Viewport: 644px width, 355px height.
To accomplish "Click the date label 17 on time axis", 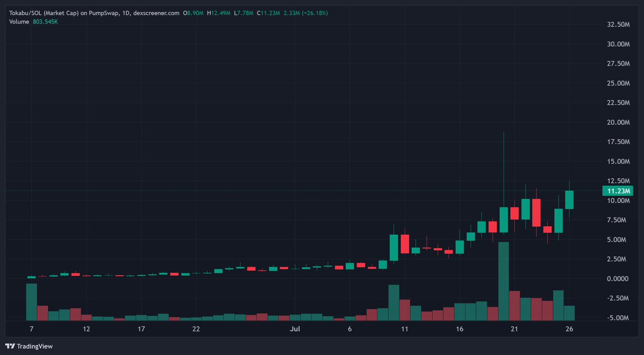I will tap(141, 329).
